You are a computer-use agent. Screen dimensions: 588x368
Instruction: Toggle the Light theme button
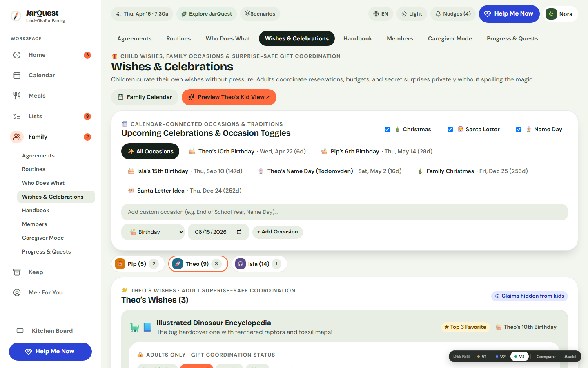pos(412,14)
